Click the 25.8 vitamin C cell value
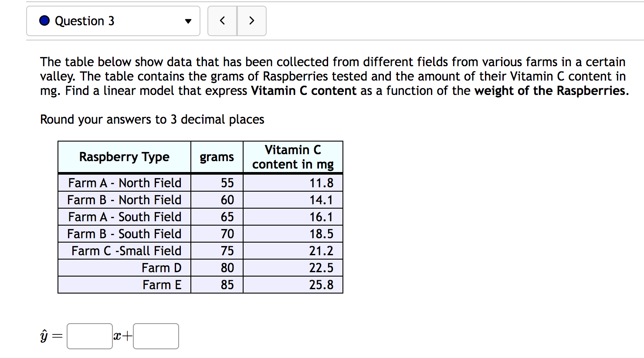The height and width of the screenshot is (358, 644). 321,285
